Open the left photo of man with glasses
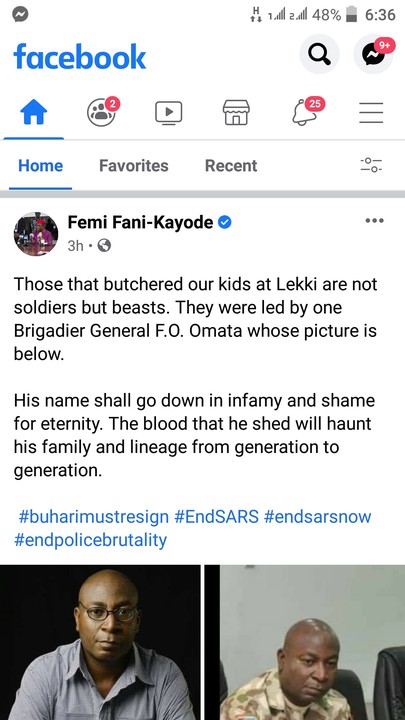 click(100, 642)
